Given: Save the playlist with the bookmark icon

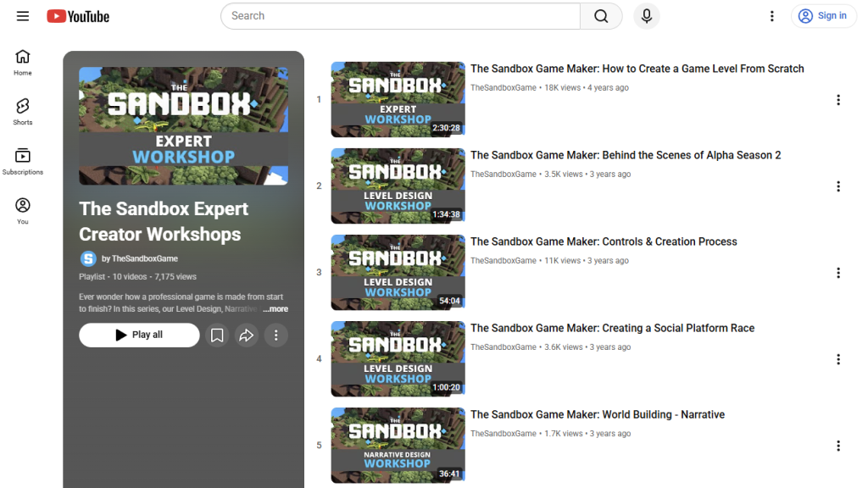Looking at the screenshot, I should (x=217, y=335).
